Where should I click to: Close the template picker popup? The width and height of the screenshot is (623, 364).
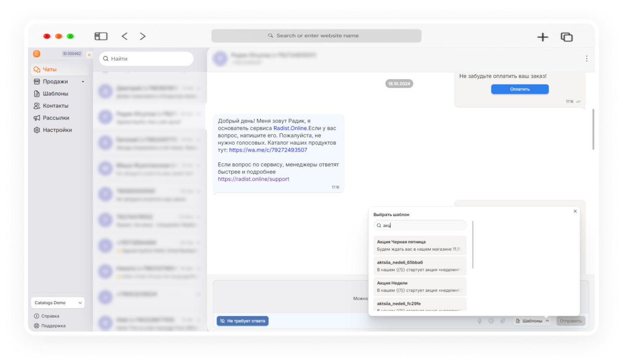point(575,211)
